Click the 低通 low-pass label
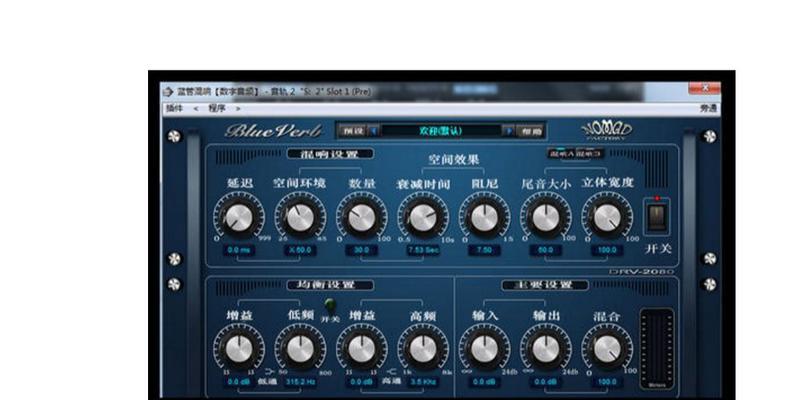The height and width of the screenshot is (400, 799). point(267,382)
